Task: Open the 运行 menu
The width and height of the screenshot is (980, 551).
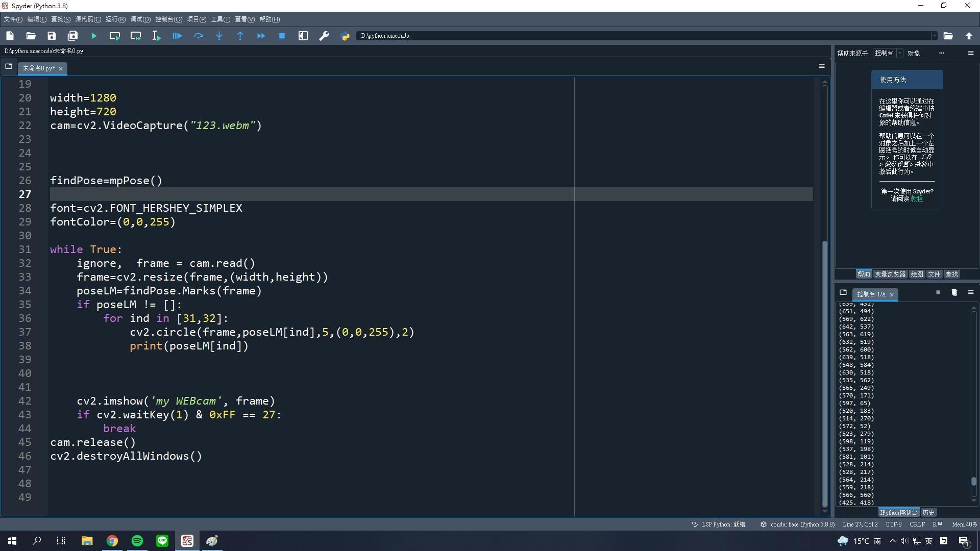Action: [x=115, y=19]
